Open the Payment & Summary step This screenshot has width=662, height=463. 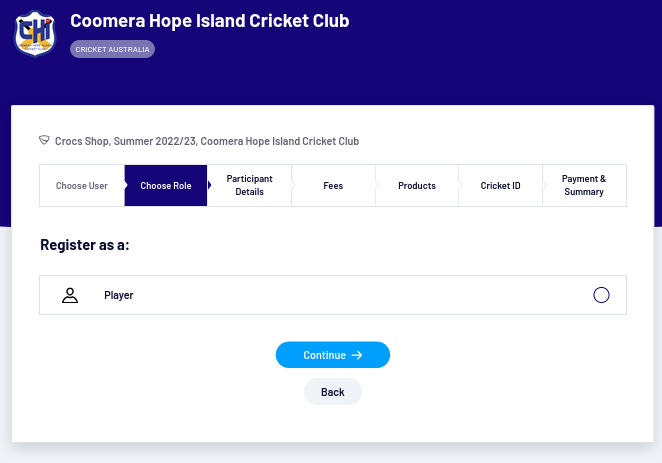point(584,186)
